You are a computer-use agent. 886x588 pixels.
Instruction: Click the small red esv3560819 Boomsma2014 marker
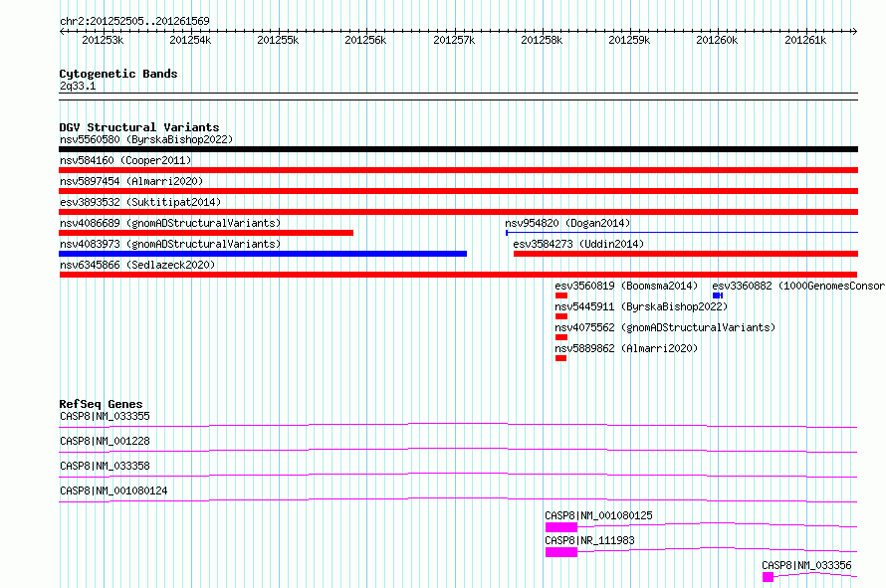point(561,295)
